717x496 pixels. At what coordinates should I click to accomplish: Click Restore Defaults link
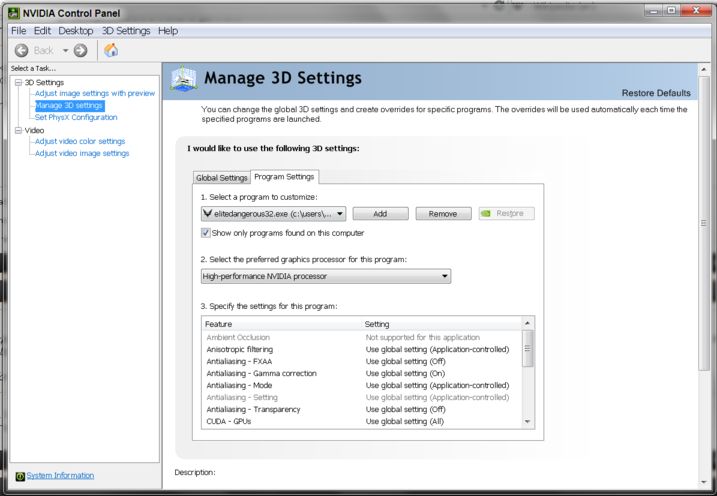656,93
